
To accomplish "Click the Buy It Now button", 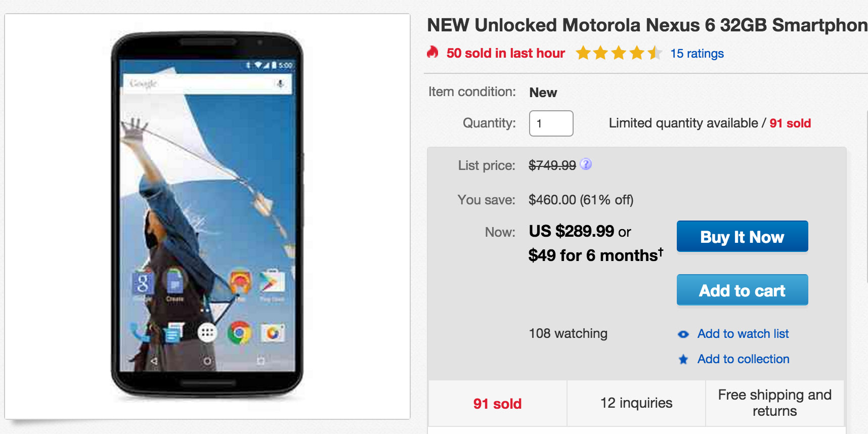I will (742, 236).
